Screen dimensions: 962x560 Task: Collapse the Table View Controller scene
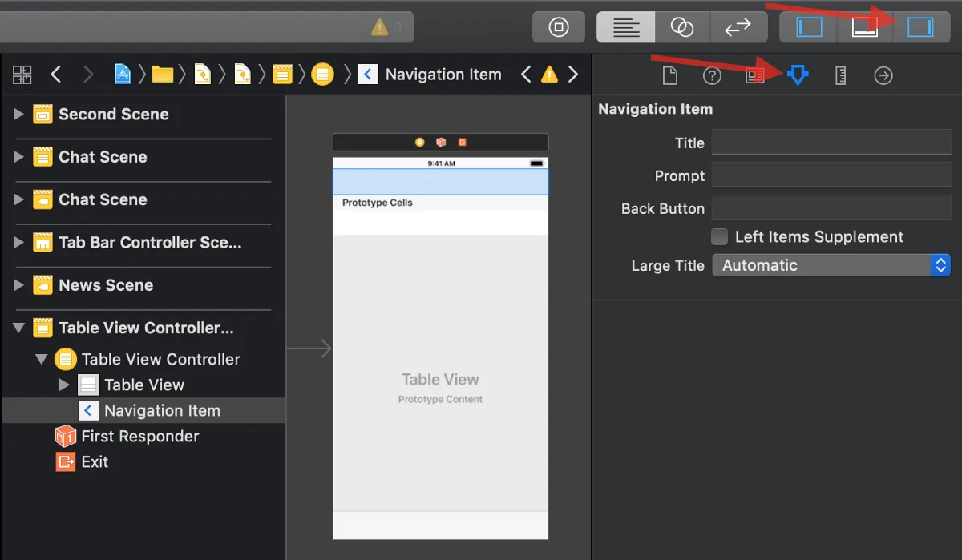pos(18,328)
